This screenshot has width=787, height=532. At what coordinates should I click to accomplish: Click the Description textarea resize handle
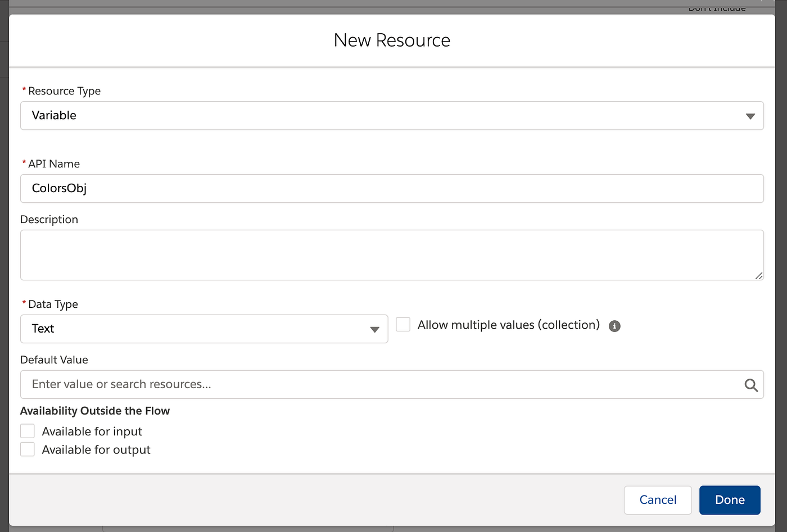759,275
